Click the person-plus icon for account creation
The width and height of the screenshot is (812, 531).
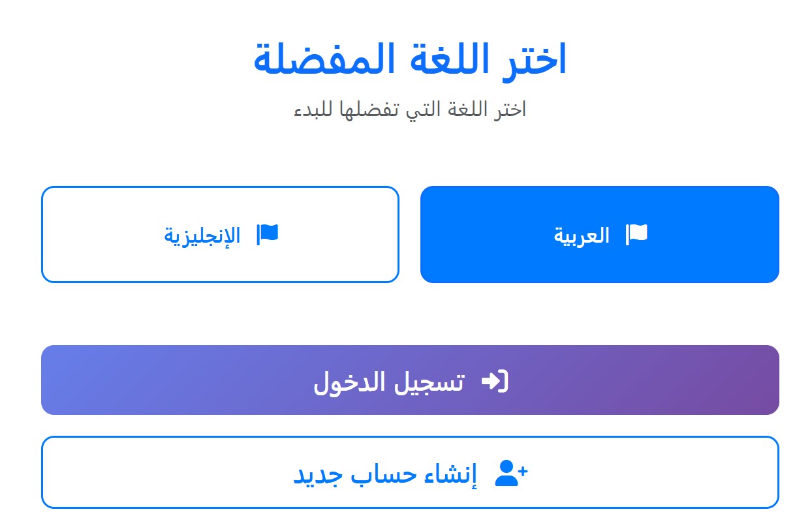click(512, 472)
